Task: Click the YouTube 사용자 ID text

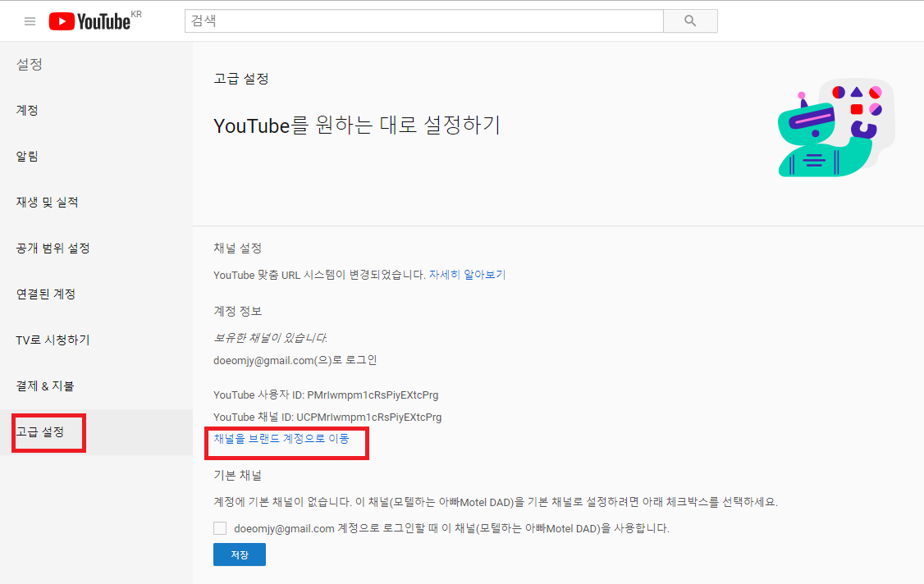Action: [x=326, y=395]
